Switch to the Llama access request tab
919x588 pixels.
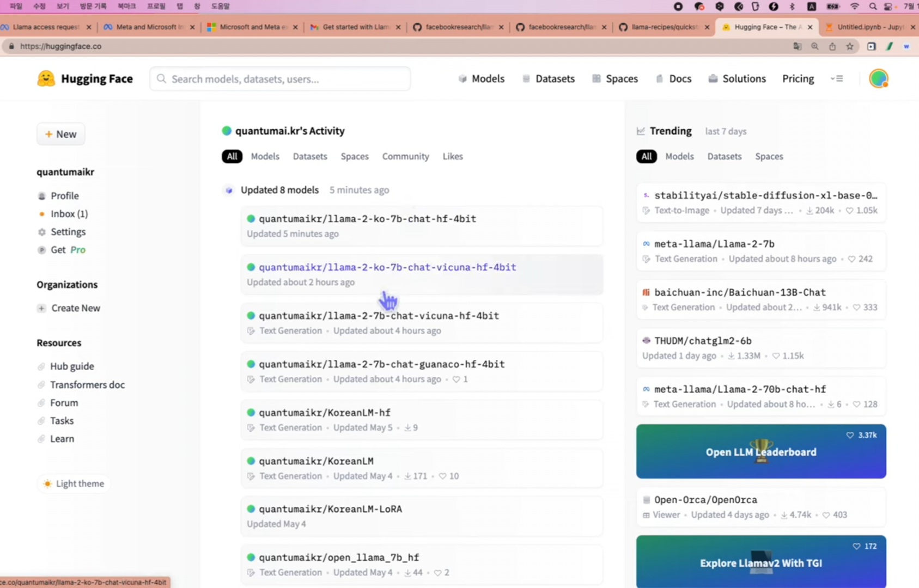[x=46, y=27]
